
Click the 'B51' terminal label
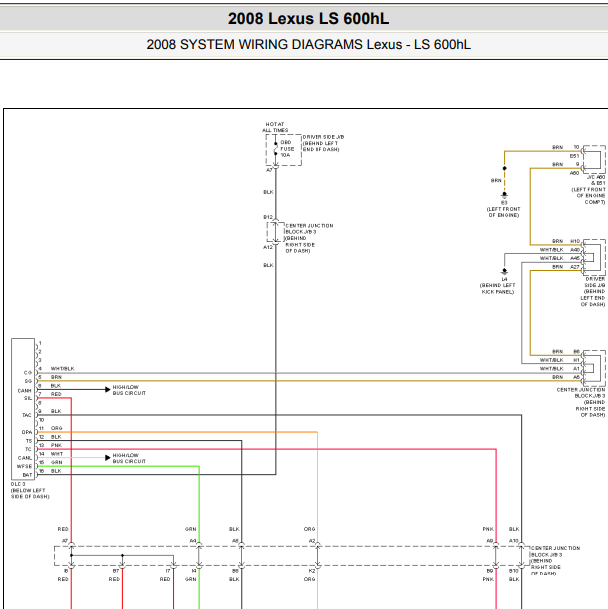click(575, 156)
